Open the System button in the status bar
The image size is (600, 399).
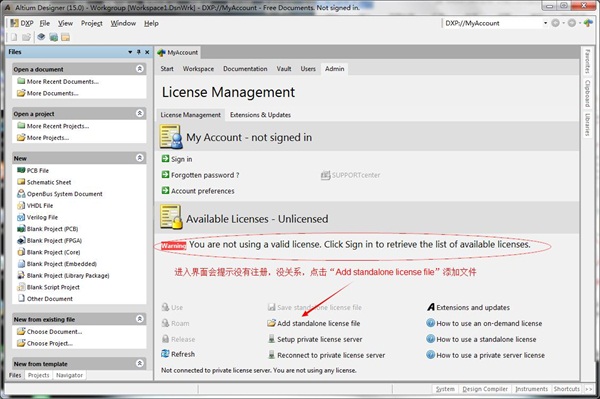click(445, 389)
